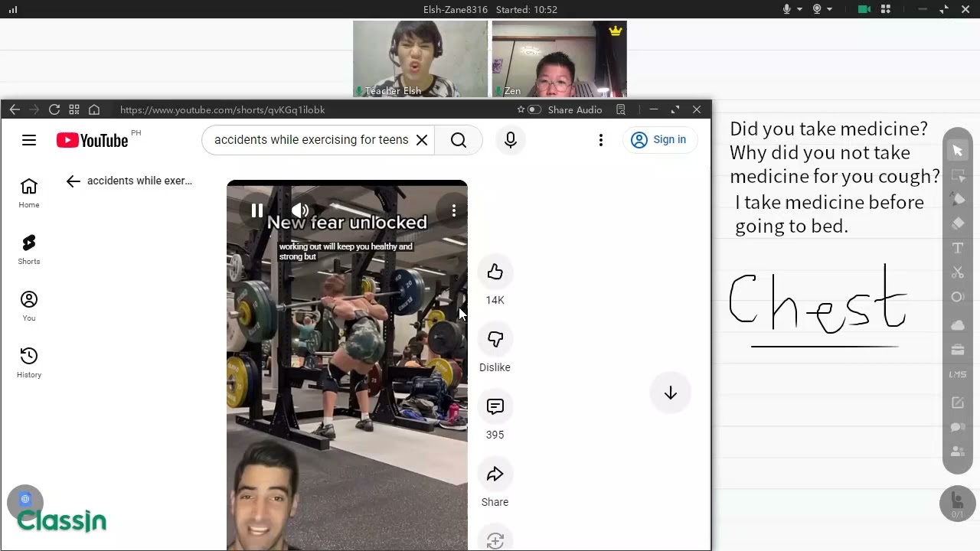
Task: Click the Remix button
Action: [495, 540]
